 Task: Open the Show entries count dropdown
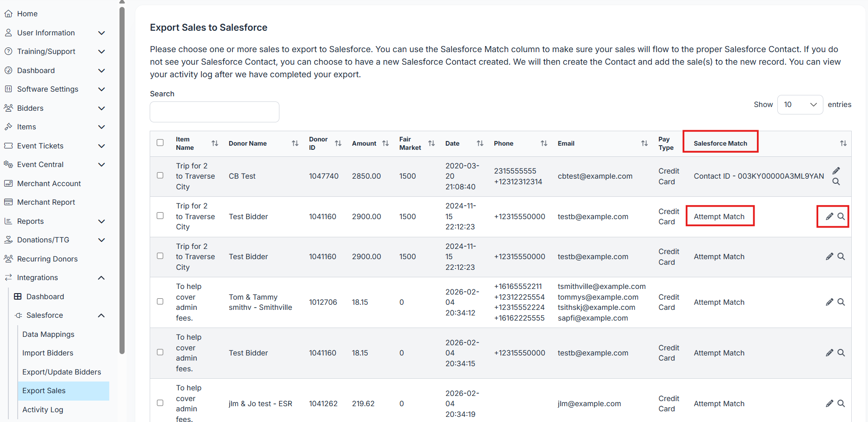click(x=800, y=105)
